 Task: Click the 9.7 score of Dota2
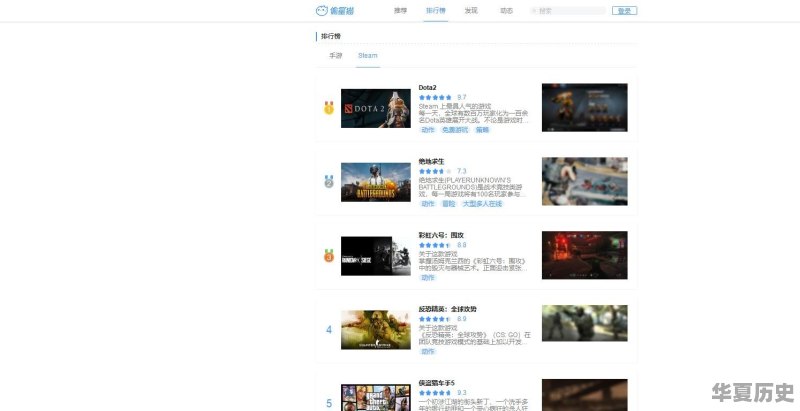[462, 97]
